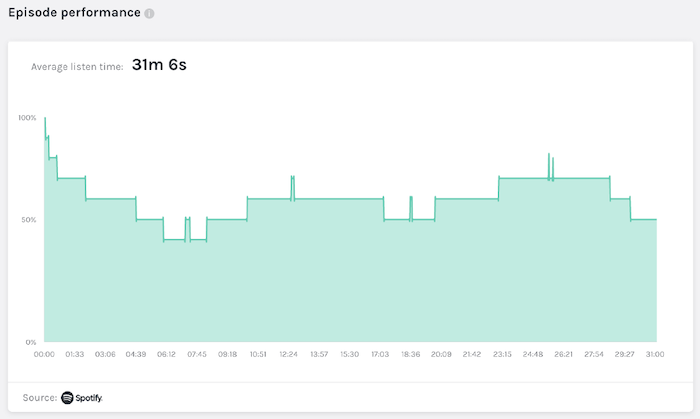Screen dimensions: 700x419
Task: Click the 04:39 time axis label
Action: [136, 354]
